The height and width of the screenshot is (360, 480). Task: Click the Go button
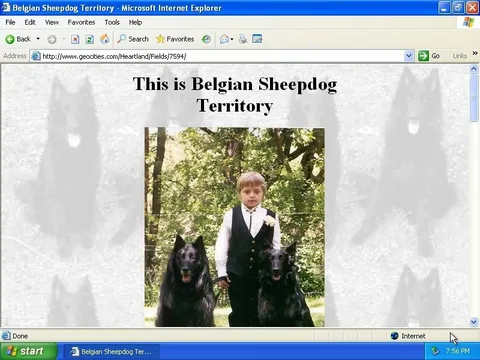coord(429,56)
